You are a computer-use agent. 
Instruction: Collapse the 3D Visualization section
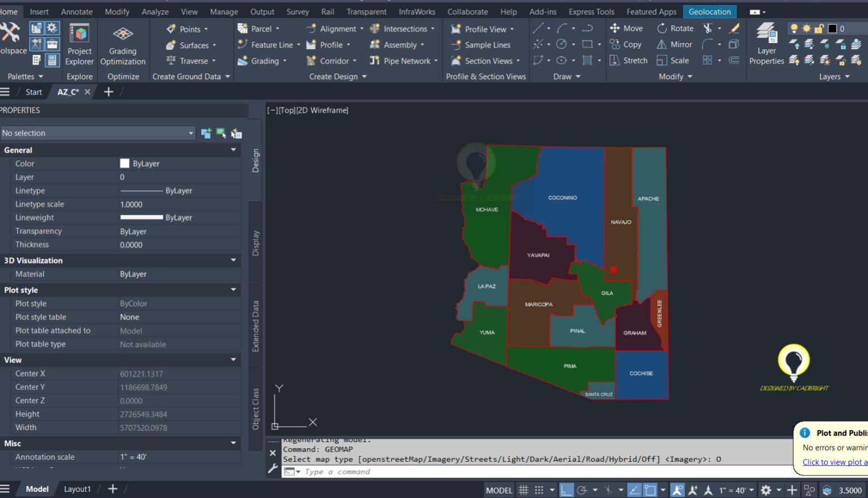233,260
